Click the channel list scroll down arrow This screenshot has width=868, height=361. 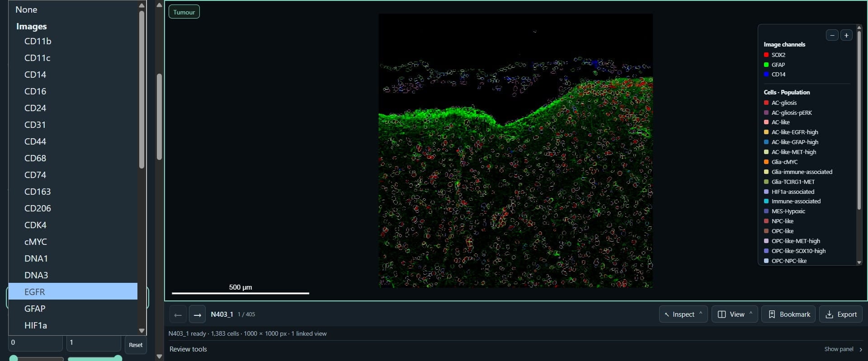point(142,331)
